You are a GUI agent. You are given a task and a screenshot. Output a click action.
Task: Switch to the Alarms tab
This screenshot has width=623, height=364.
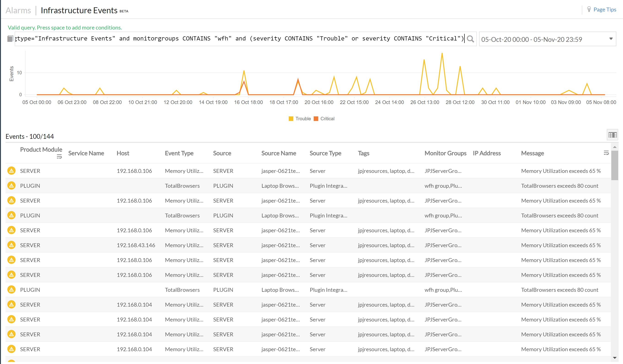point(18,10)
